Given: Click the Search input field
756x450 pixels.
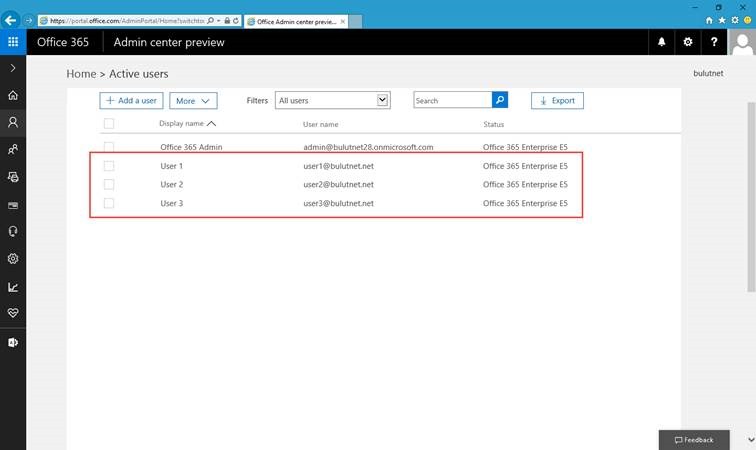Looking at the screenshot, I should click(x=453, y=100).
